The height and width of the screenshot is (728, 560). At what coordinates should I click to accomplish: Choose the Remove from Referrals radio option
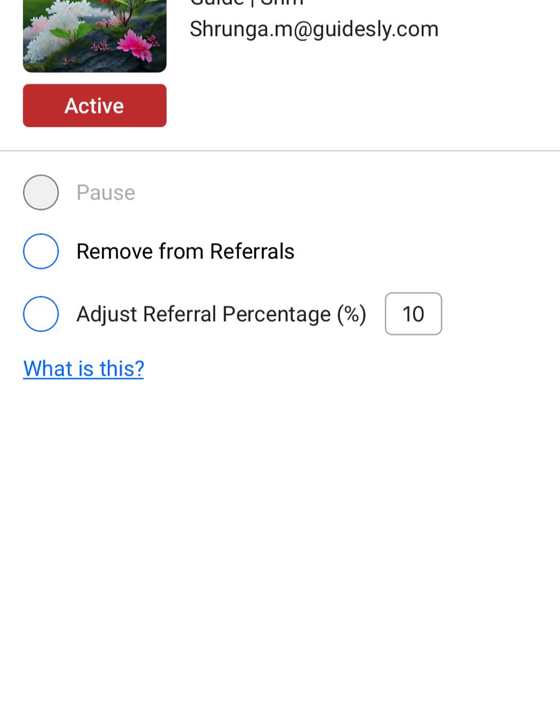click(41, 251)
